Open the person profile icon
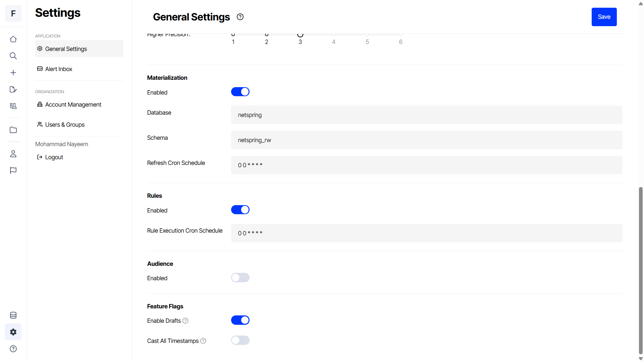The image size is (644, 362). pos(13,154)
